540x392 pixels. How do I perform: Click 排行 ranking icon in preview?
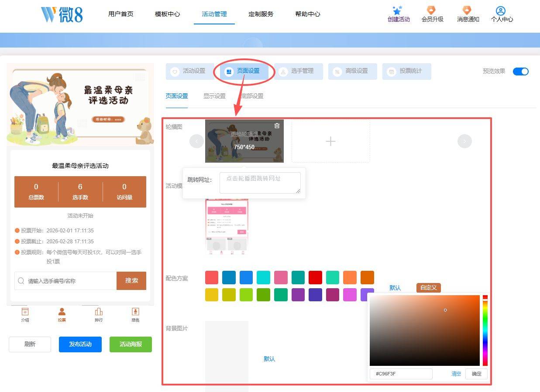pyautogui.click(x=99, y=311)
